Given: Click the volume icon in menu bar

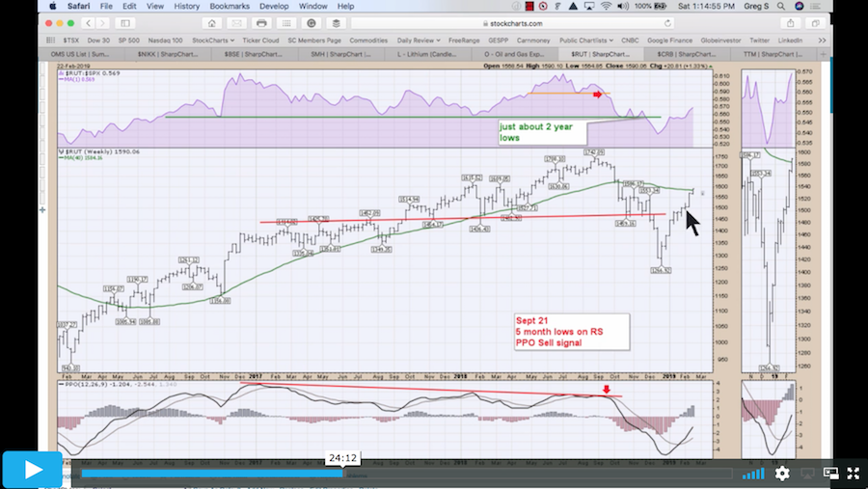Looking at the screenshot, I should click(623, 6).
